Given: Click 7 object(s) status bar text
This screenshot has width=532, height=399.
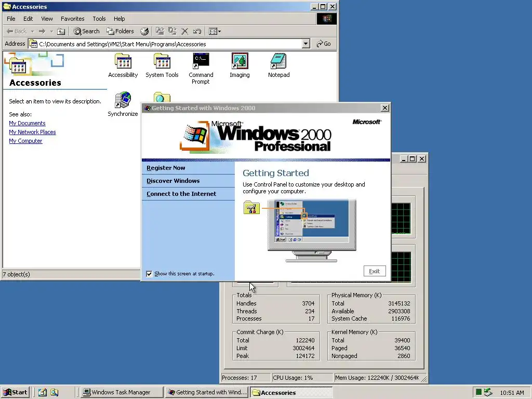Looking at the screenshot, I should tap(17, 274).
